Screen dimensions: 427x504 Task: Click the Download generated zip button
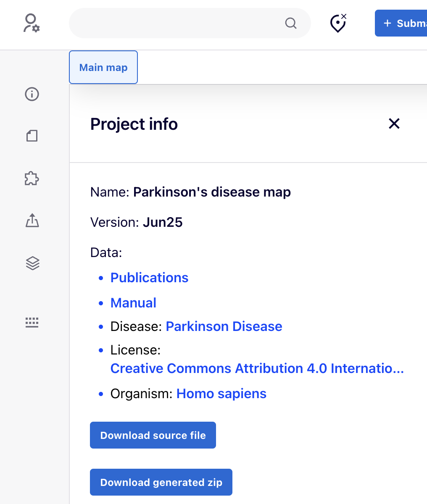click(x=161, y=482)
